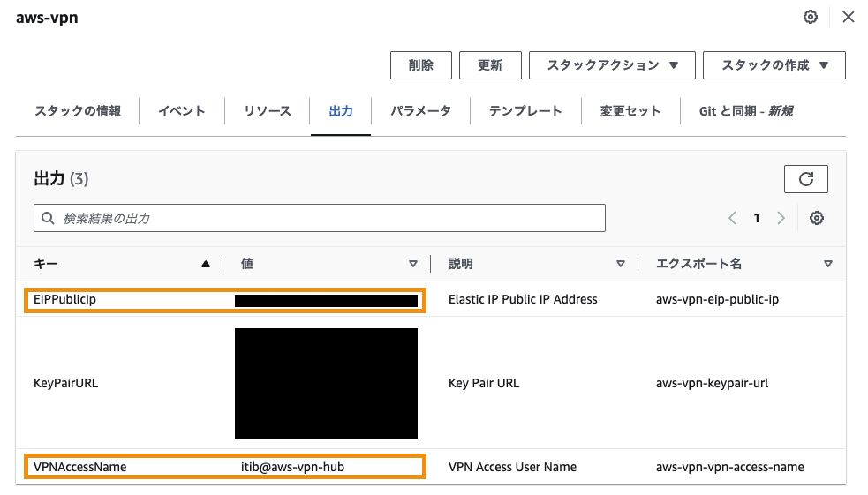Screen dimensions: 868x495
Task: Close the aws-vpn stack panel
Action: click(848, 17)
